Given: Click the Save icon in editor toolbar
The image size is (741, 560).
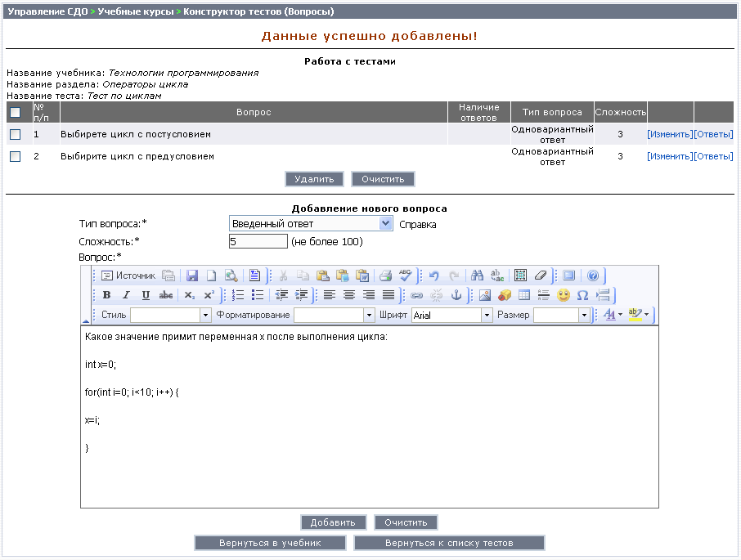Looking at the screenshot, I should (x=192, y=276).
